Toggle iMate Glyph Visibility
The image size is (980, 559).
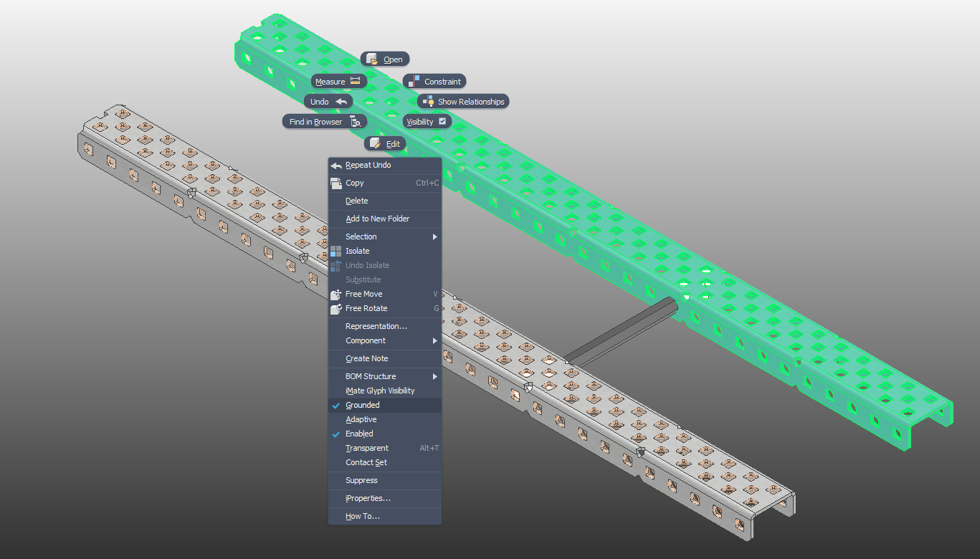coord(385,391)
